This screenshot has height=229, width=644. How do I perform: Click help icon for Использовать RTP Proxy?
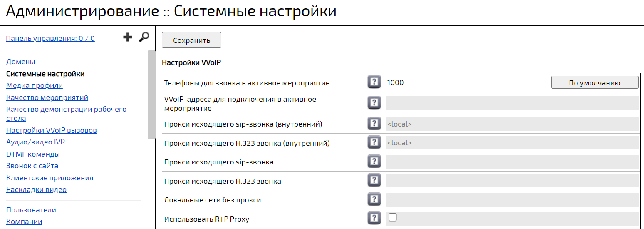374,219
